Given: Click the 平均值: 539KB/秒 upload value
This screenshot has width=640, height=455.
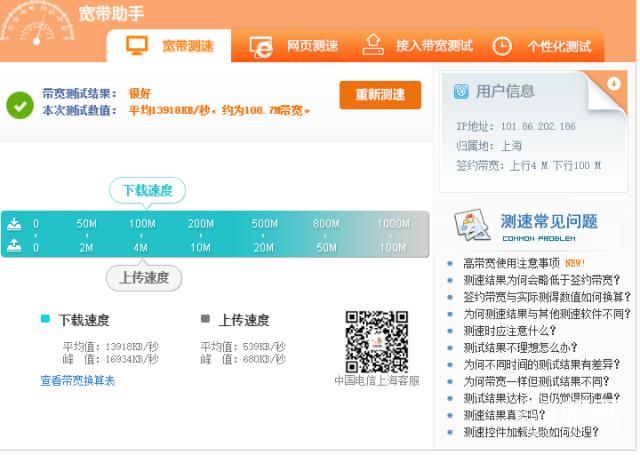Looking at the screenshot, I should [x=243, y=346].
